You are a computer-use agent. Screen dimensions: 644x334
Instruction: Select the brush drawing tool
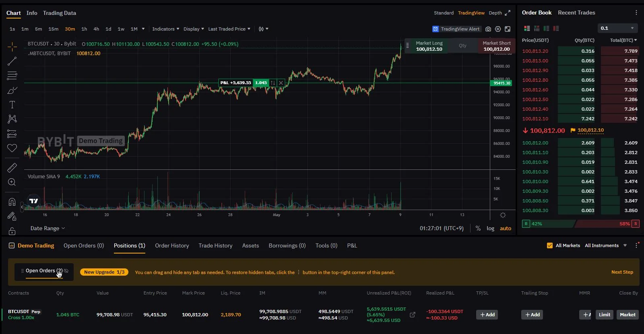12,90
